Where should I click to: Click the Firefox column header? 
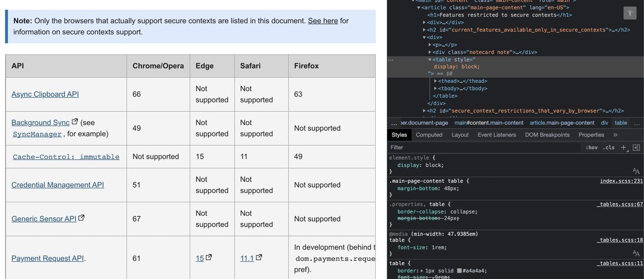pos(332,65)
